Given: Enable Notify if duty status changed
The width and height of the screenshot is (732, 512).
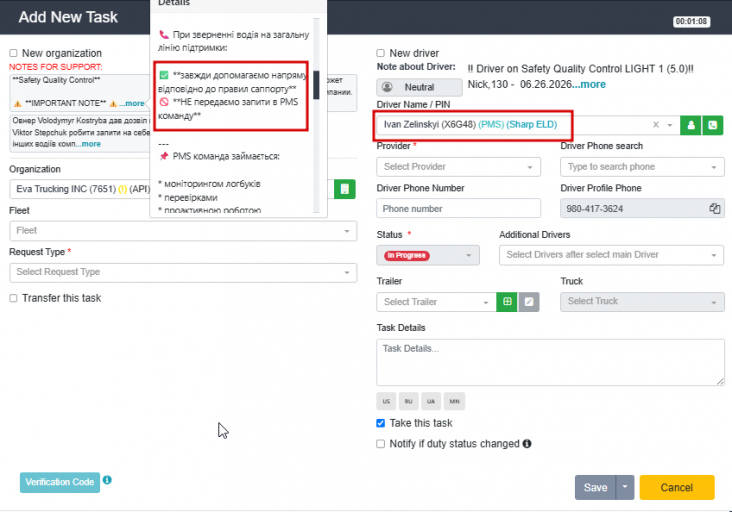Looking at the screenshot, I should [x=380, y=444].
